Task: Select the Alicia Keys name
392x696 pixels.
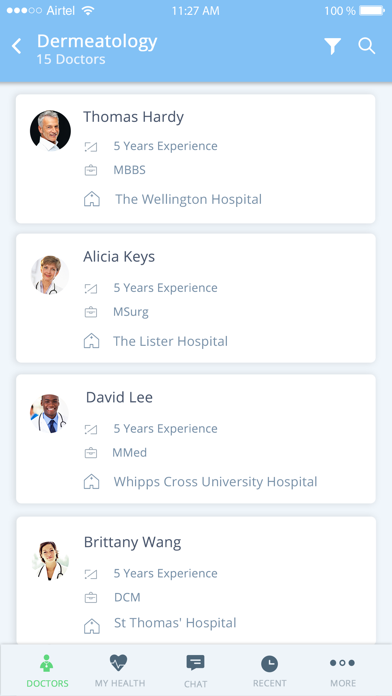Action: pos(119,257)
